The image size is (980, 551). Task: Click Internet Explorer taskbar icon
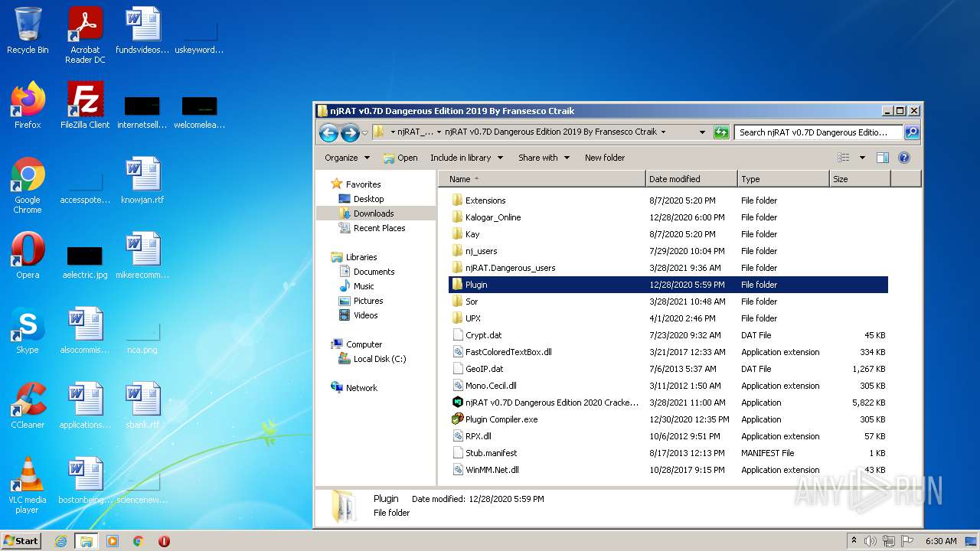pos(60,541)
